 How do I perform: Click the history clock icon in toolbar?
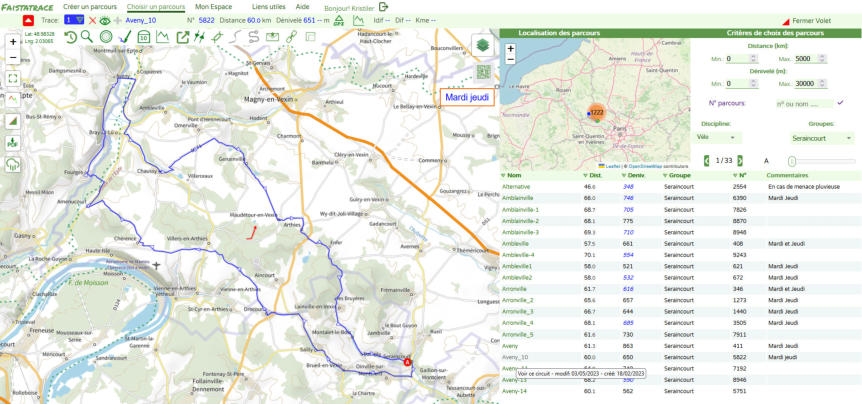[x=71, y=38]
